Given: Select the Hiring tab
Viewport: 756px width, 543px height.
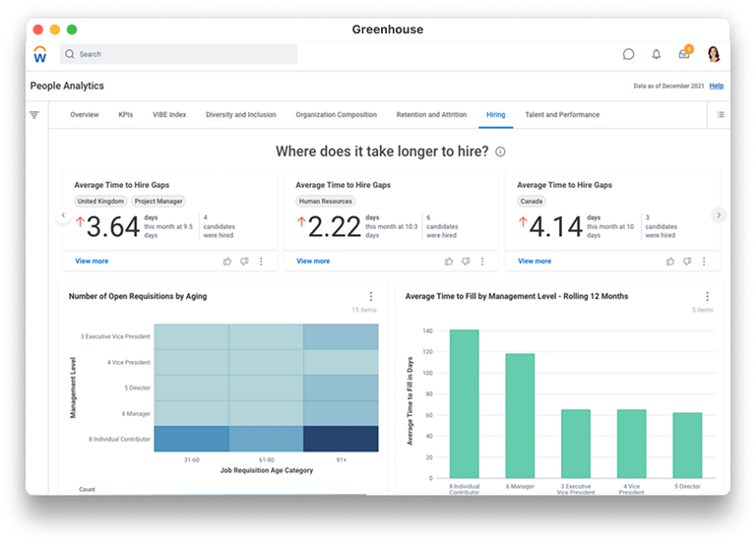Looking at the screenshot, I should 496,115.
